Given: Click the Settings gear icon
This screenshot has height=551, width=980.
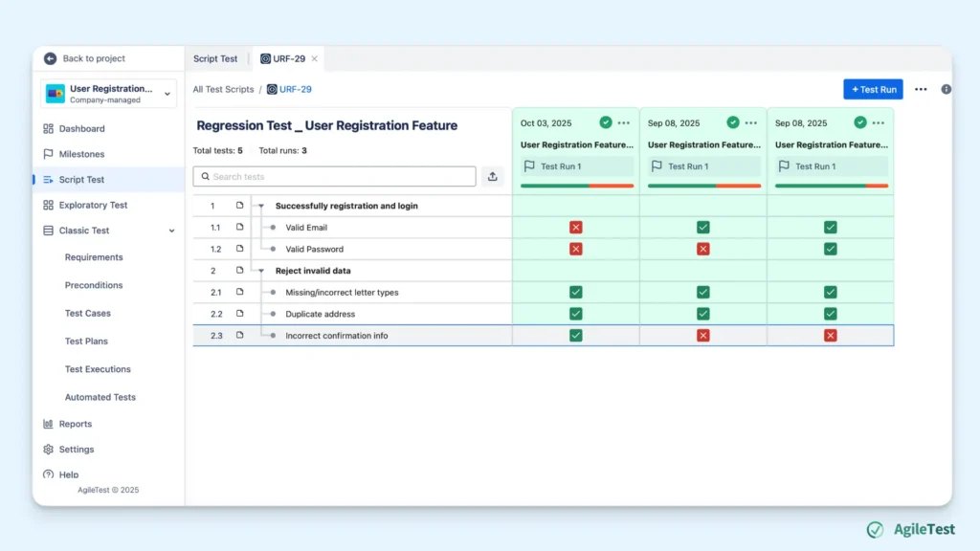Looking at the screenshot, I should tap(48, 450).
